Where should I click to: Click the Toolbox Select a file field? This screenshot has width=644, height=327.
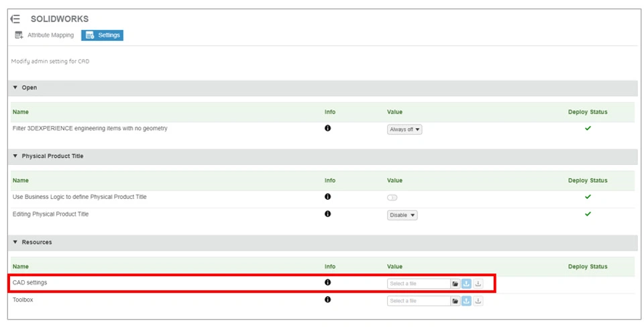[x=419, y=301]
